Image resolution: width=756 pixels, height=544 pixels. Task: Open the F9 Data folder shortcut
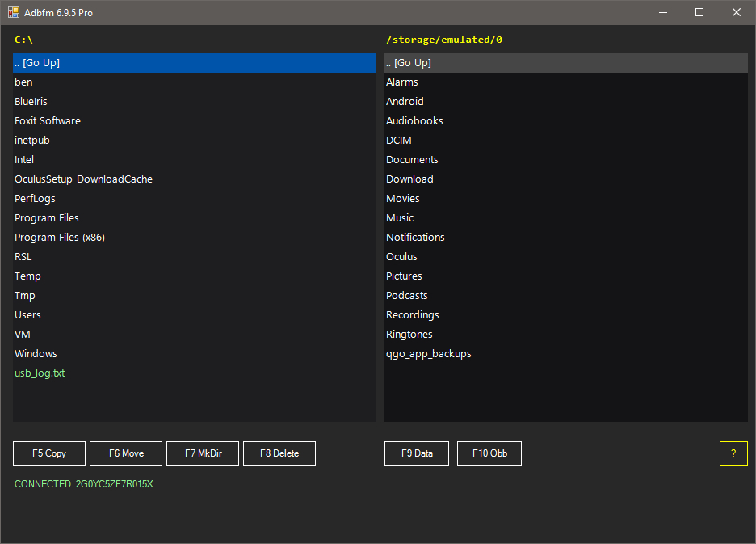(x=417, y=453)
